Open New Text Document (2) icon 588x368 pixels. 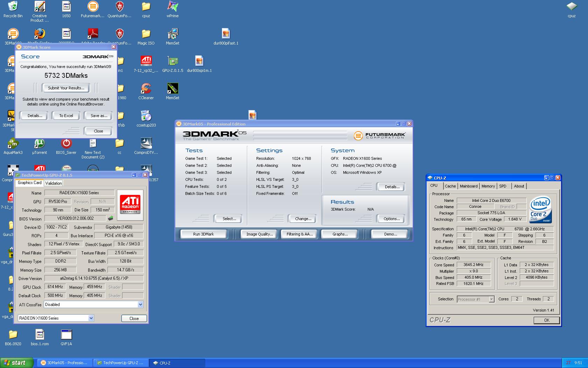[x=93, y=149]
